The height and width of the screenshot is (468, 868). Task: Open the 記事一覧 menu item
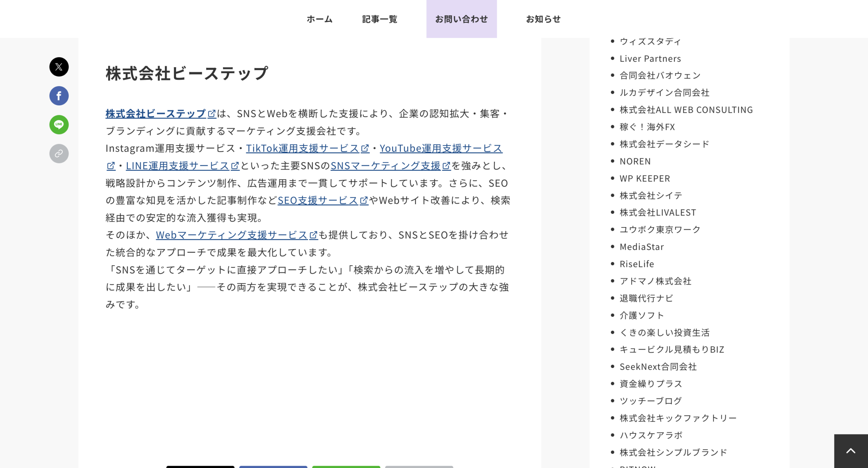tap(380, 19)
